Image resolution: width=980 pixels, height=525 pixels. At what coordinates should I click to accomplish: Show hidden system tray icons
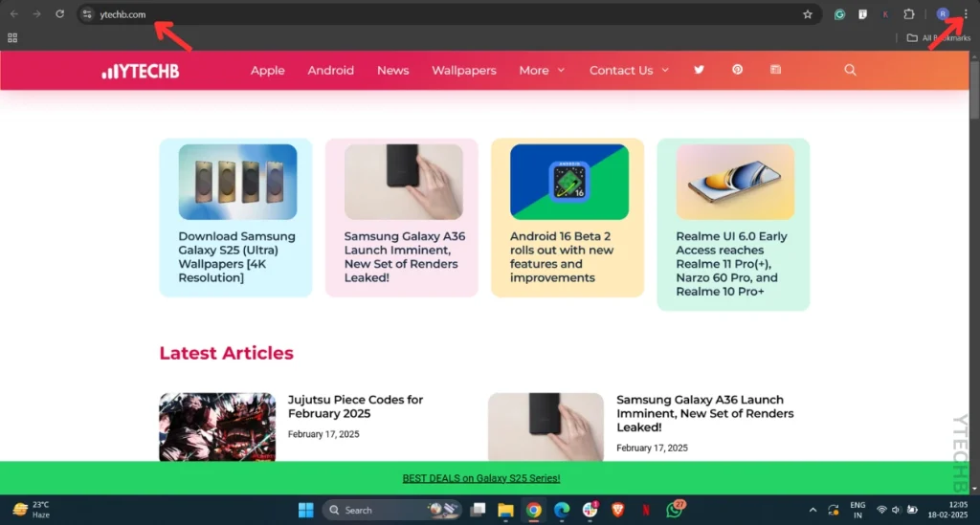click(x=813, y=510)
